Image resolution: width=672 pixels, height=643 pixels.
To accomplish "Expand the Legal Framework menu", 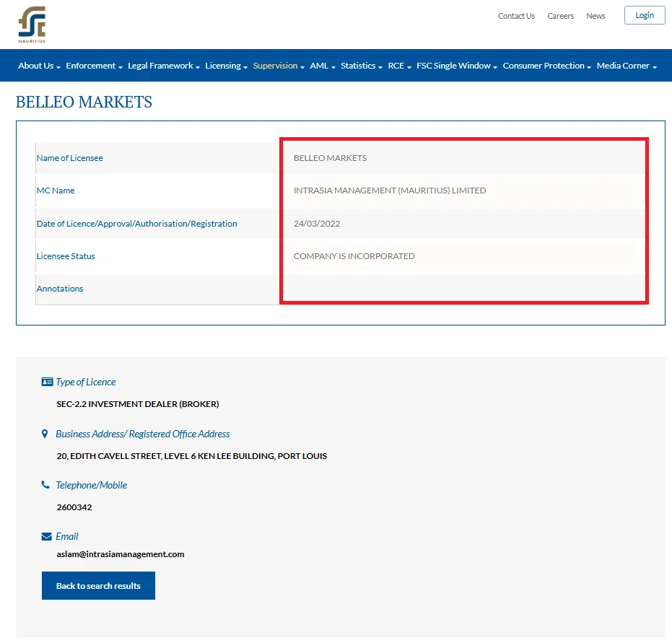I will (x=163, y=66).
